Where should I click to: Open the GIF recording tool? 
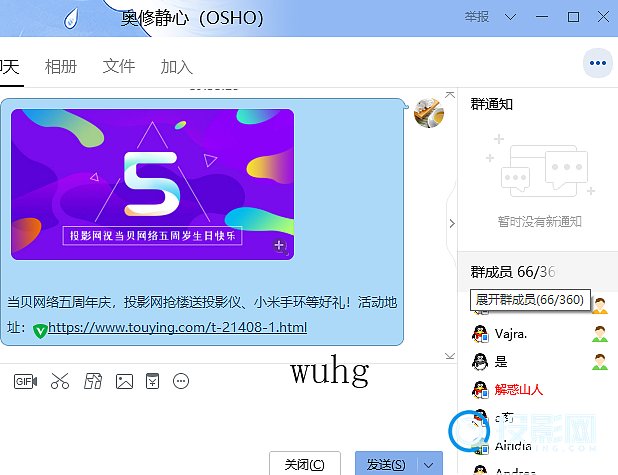coord(26,381)
